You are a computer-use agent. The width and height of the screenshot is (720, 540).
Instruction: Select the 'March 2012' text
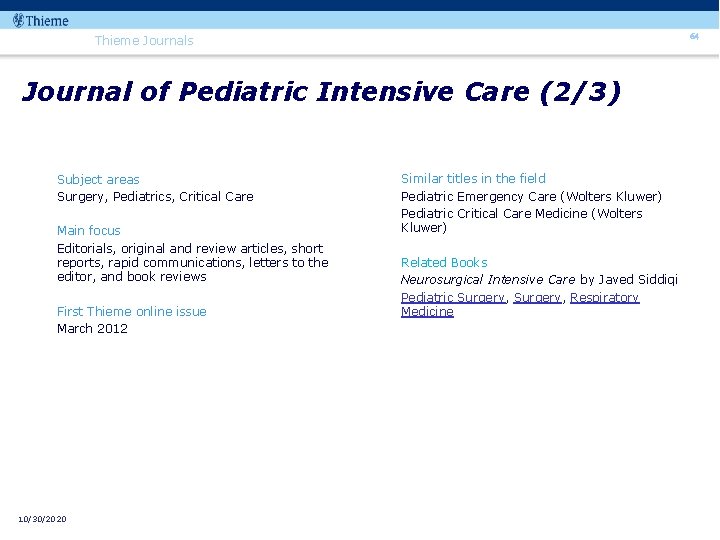[92, 329]
